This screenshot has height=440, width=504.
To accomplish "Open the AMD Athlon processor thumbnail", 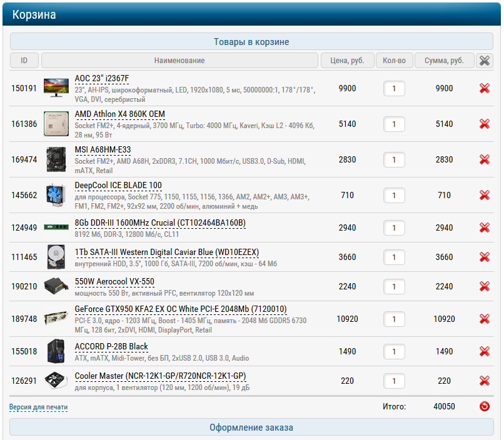I will pyautogui.click(x=56, y=124).
